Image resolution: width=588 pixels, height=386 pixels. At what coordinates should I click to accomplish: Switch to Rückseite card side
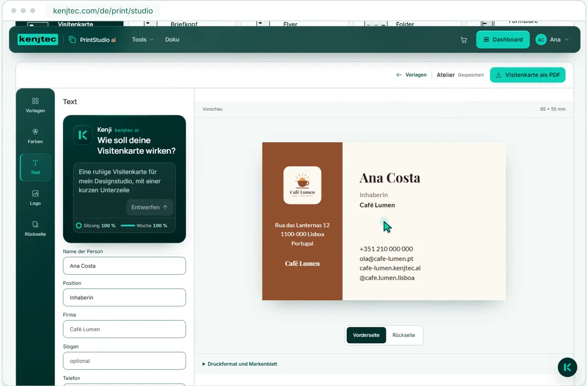404,335
